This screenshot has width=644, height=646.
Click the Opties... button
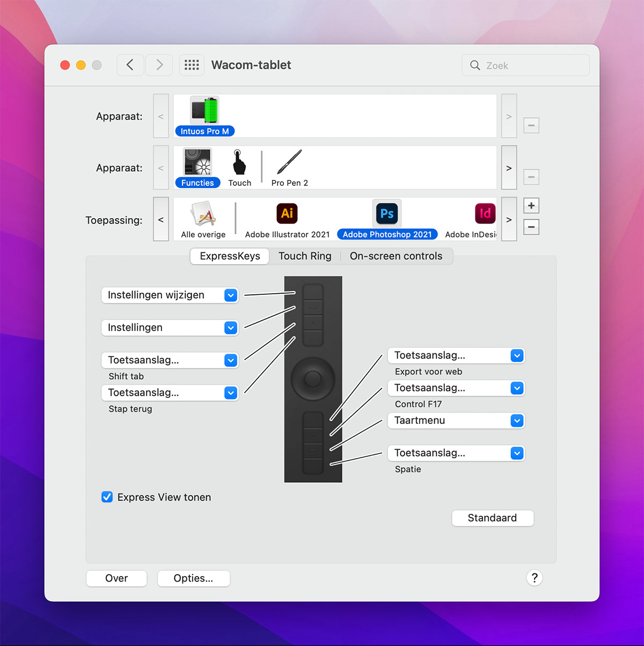click(x=193, y=578)
